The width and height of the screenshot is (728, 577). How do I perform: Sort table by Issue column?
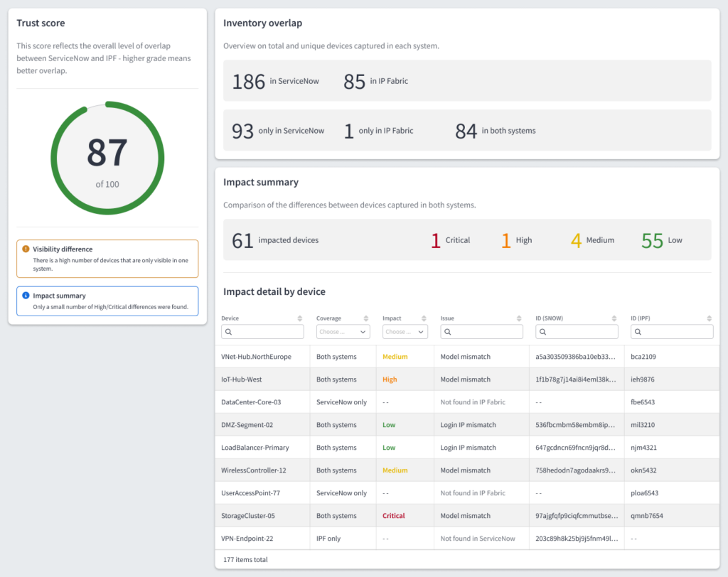(x=519, y=318)
